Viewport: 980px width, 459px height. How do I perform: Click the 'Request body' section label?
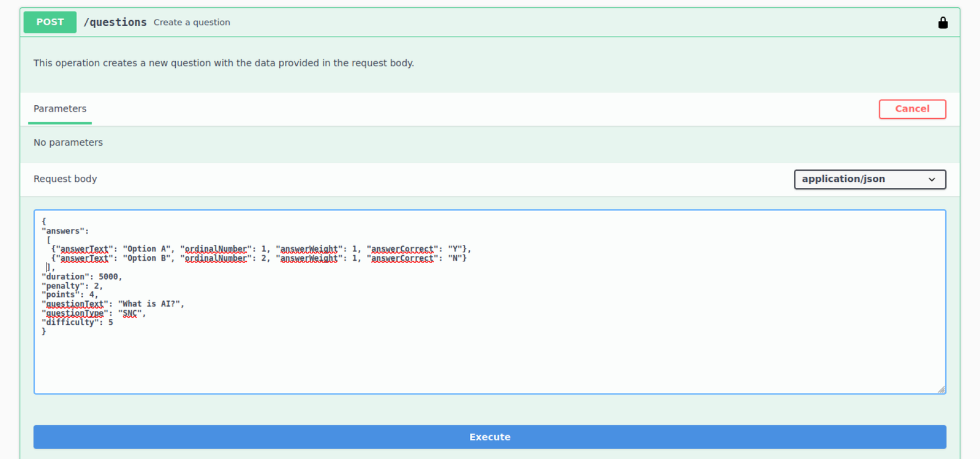point(65,179)
